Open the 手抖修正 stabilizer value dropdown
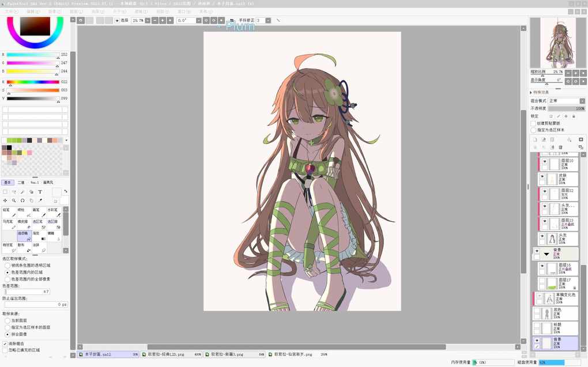588x367 pixels. click(x=268, y=20)
